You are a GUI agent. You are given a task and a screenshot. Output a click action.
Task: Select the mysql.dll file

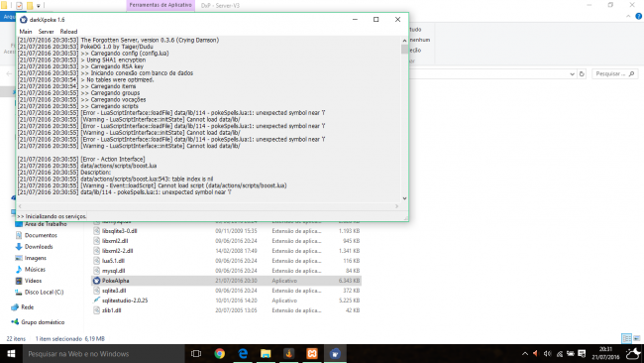coord(226,271)
